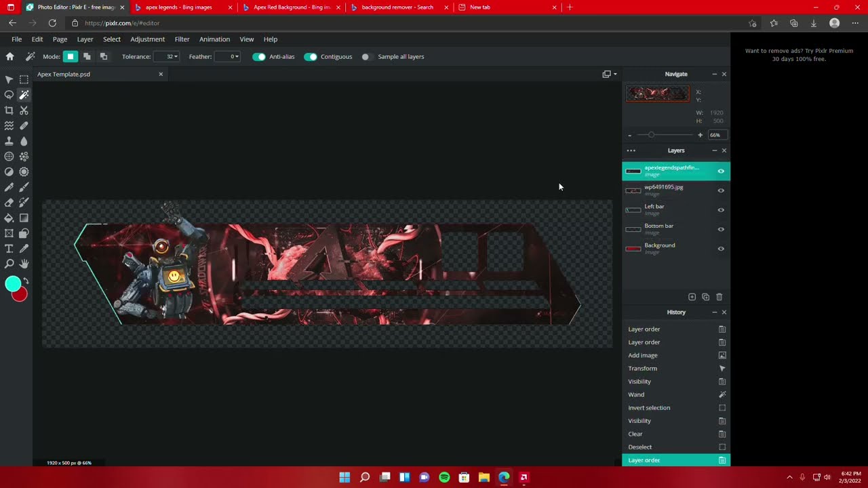Select the Zoom magnifier tool
This screenshot has height=488, width=868.
pos(9,264)
